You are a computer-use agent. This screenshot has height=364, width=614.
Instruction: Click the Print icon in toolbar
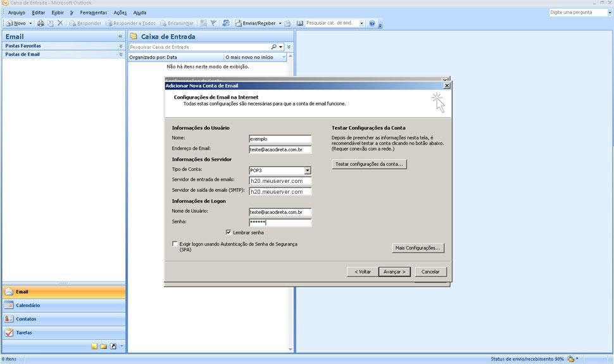(41, 23)
